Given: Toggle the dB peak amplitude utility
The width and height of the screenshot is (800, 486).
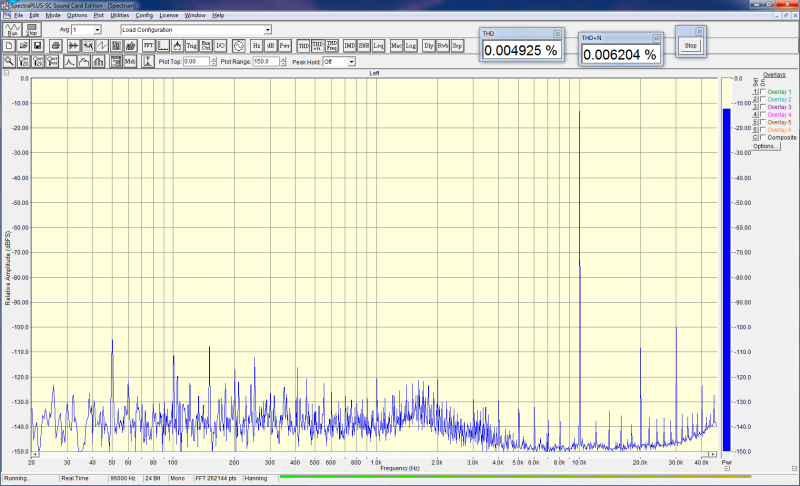Looking at the screenshot, I should (270, 46).
